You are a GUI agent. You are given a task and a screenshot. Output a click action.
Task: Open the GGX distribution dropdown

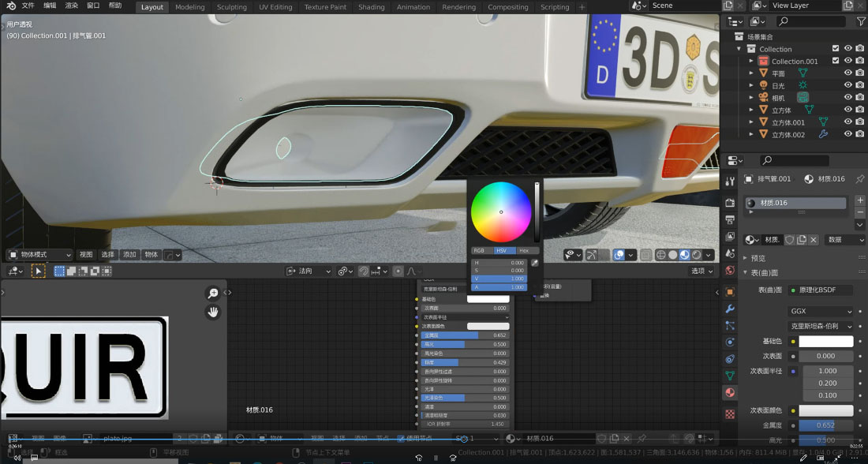pyautogui.click(x=821, y=311)
